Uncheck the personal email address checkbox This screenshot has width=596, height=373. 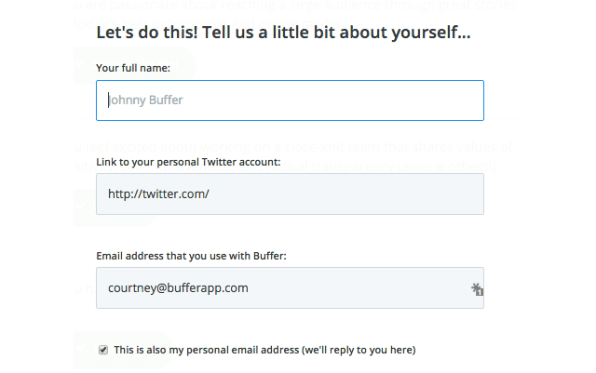pyautogui.click(x=103, y=350)
